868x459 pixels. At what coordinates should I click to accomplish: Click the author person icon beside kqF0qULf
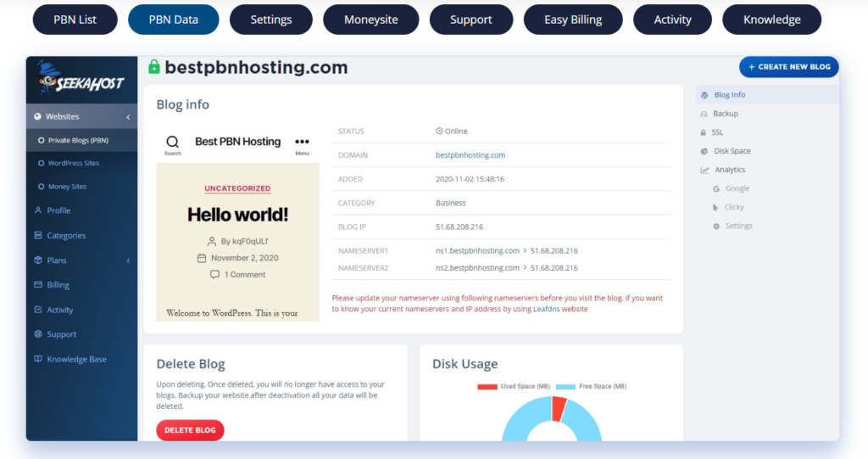[211, 241]
